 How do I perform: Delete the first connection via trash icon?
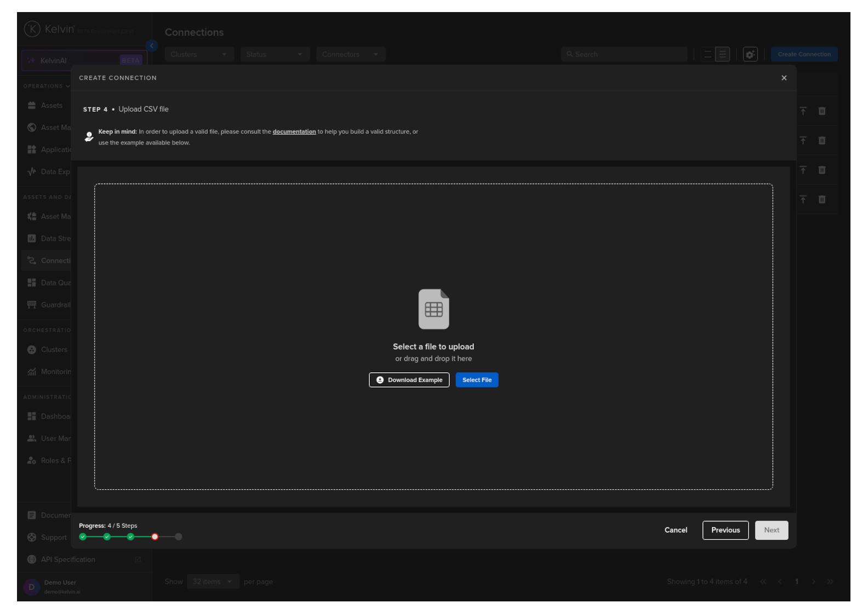(821, 111)
